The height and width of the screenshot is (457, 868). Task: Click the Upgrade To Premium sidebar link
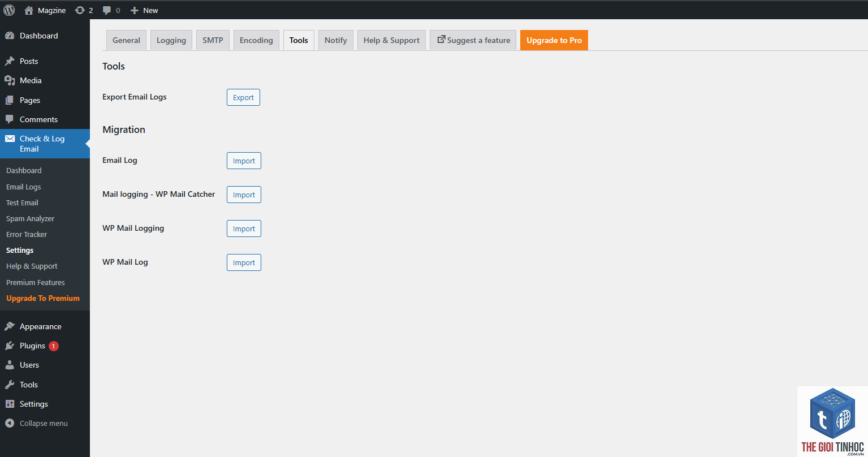43,298
